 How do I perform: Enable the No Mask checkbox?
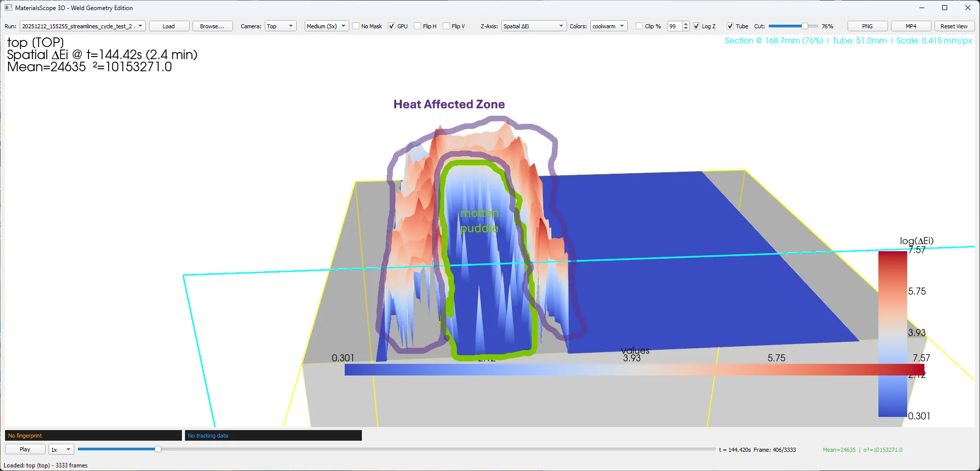click(x=356, y=26)
